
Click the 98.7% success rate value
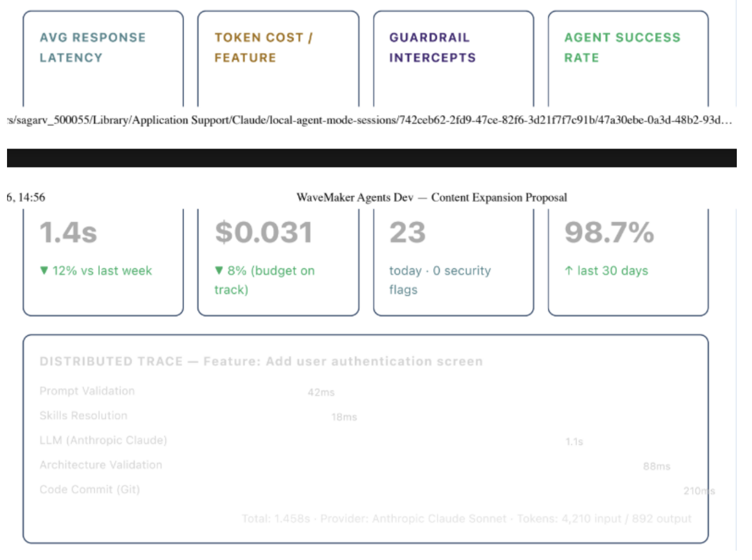pyautogui.click(x=609, y=233)
